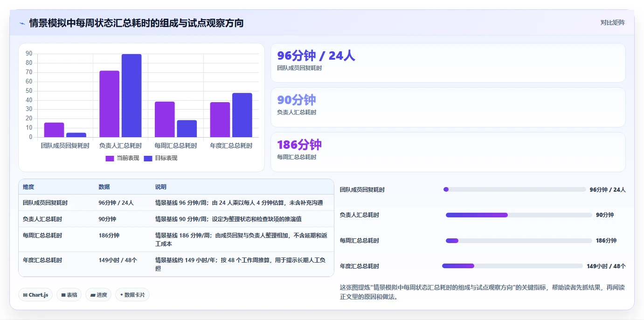The image size is (644, 320).
Task: Click the summary paragraph beginning 这张图提炼
Action: pos(482,292)
